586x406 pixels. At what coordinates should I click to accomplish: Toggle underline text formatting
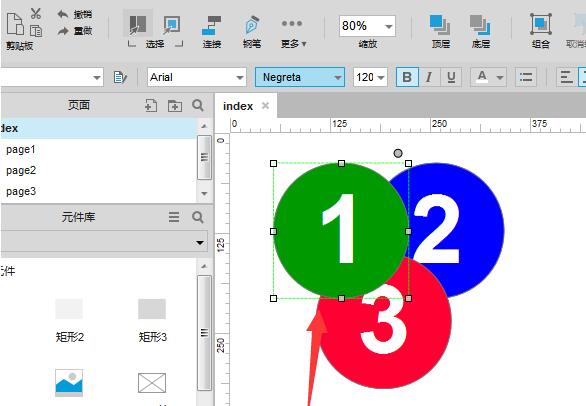(451, 77)
